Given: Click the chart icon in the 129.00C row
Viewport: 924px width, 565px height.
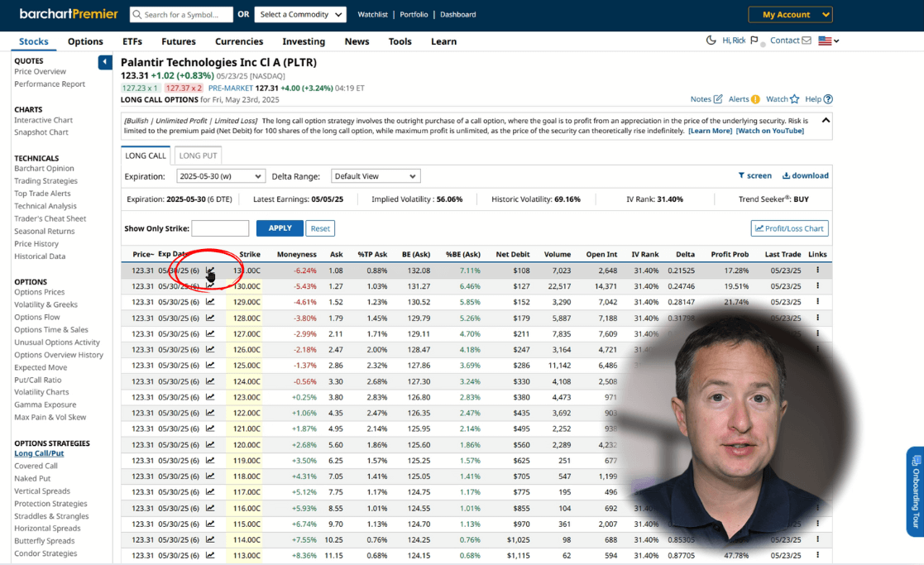Looking at the screenshot, I should pos(210,302).
